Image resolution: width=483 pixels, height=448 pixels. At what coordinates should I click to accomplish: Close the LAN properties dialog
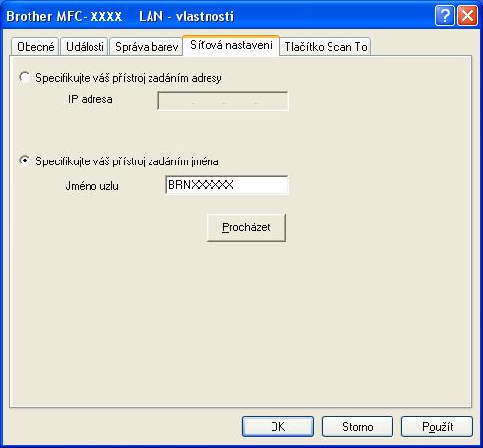[467, 16]
